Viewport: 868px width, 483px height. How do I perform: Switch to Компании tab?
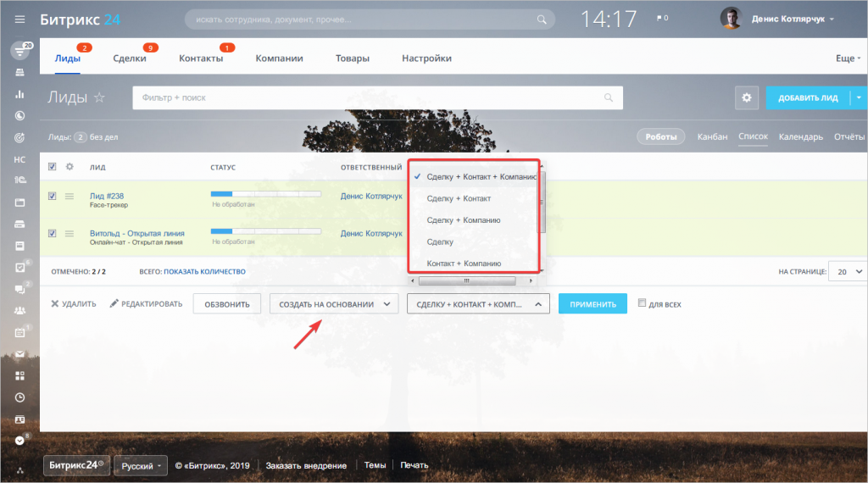279,58
